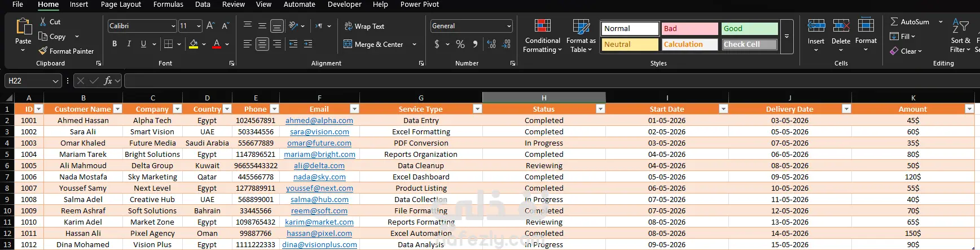Open the Country column filter dropdown
980x250 pixels.
[x=227, y=109]
